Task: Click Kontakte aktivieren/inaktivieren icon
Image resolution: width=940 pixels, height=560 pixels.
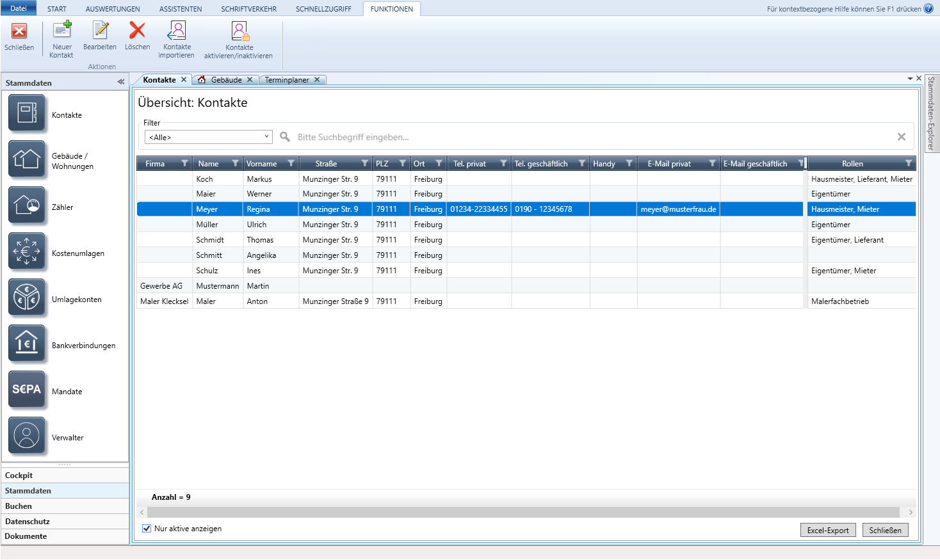Action: click(239, 31)
